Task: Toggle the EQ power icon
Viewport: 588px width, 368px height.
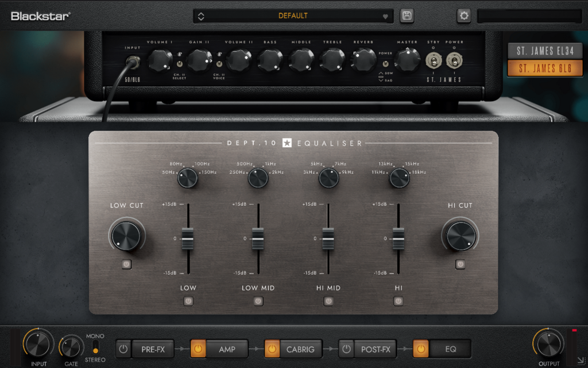Action: point(420,349)
